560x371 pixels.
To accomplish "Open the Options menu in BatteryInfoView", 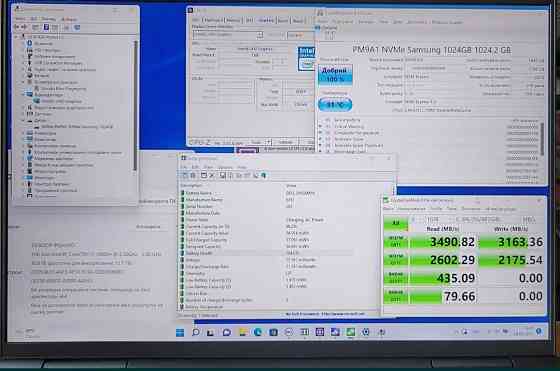I will 225,167.
